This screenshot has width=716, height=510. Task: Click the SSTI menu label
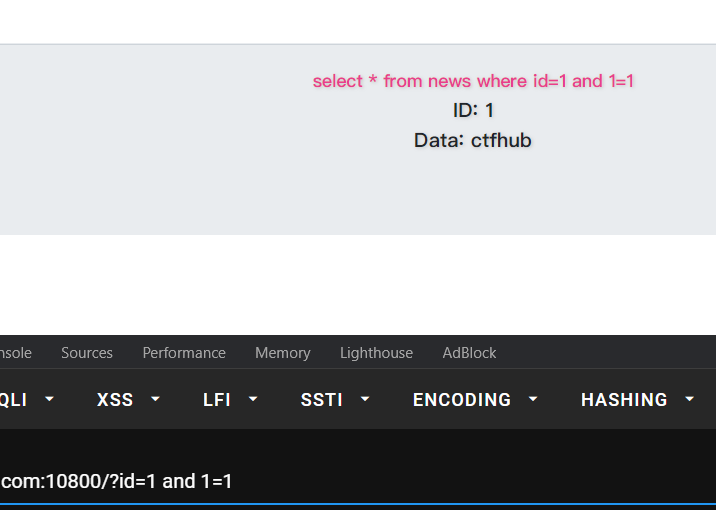pyautogui.click(x=321, y=400)
